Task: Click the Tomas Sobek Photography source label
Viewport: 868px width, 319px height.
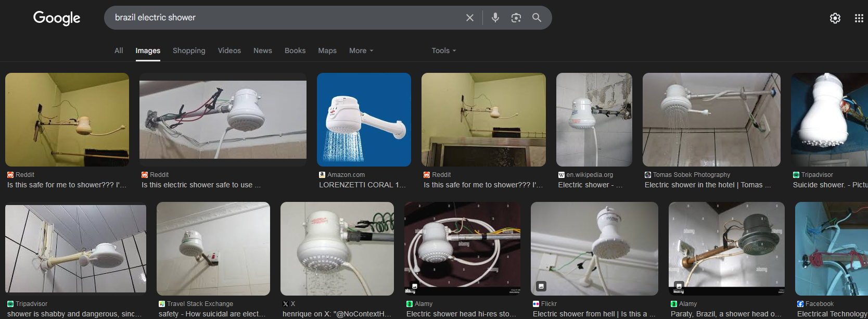Action: coord(692,175)
